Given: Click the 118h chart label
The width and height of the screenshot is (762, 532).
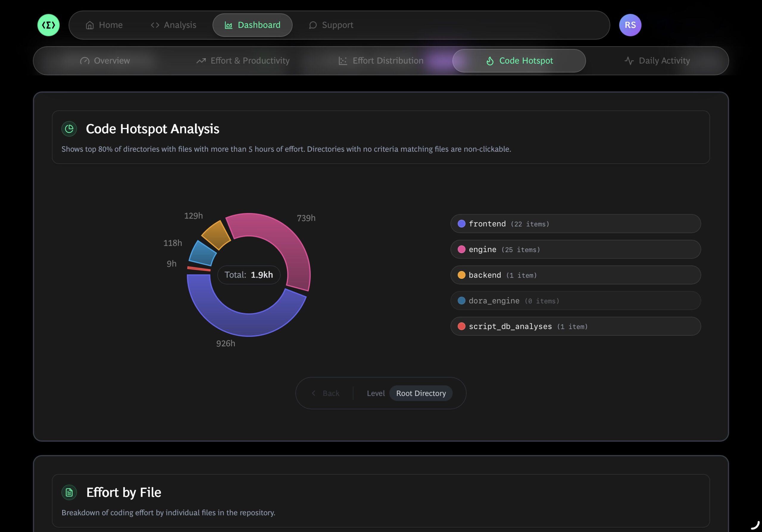Looking at the screenshot, I should (x=173, y=243).
